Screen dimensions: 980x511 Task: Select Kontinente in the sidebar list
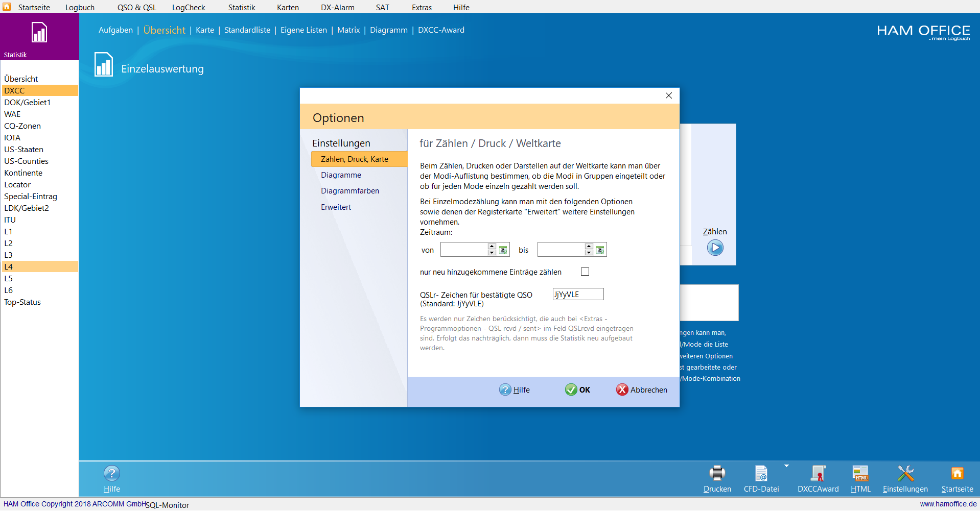click(x=40, y=173)
